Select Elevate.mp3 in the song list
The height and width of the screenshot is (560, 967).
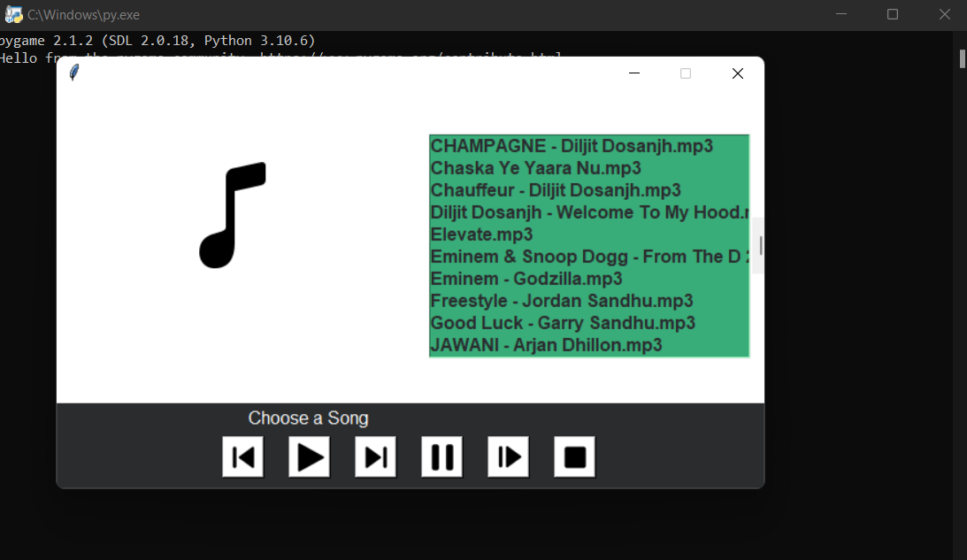481,234
